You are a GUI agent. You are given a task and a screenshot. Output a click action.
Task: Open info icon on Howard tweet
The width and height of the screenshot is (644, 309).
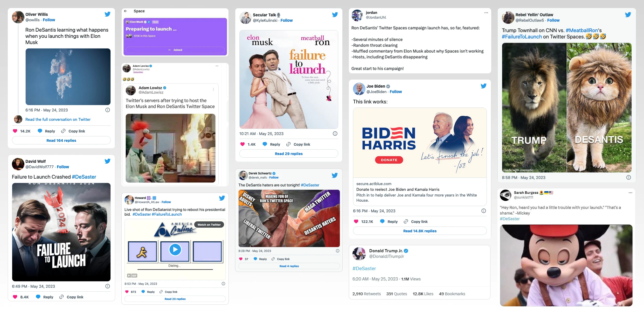click(x=223, y=284)
